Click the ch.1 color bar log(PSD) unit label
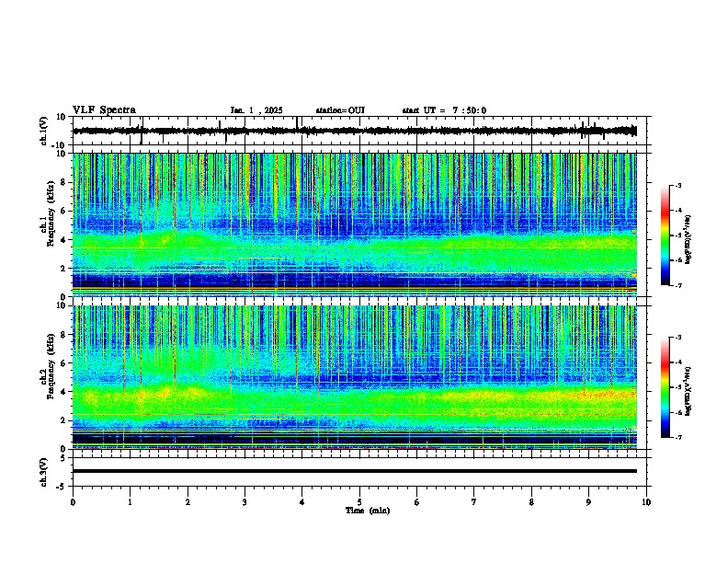The height and width of the screenshot is (563, 728). 688,240
